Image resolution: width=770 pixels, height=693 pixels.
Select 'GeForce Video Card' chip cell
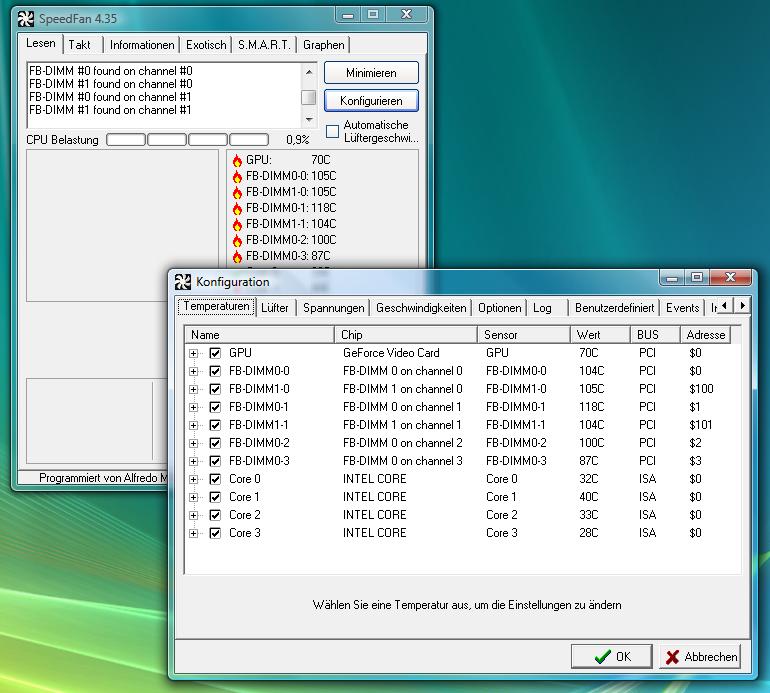(x=391, y=353)
